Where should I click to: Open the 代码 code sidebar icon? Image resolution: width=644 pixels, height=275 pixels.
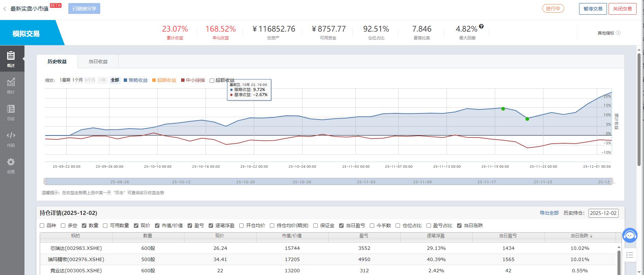tap(11, 138)
